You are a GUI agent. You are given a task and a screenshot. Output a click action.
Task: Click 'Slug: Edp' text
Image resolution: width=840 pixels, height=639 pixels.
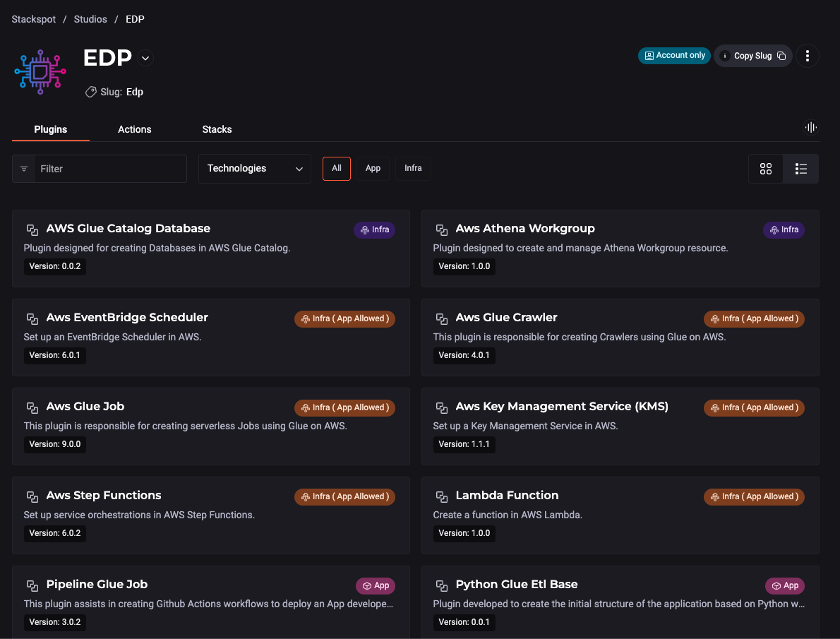(121, 92)
